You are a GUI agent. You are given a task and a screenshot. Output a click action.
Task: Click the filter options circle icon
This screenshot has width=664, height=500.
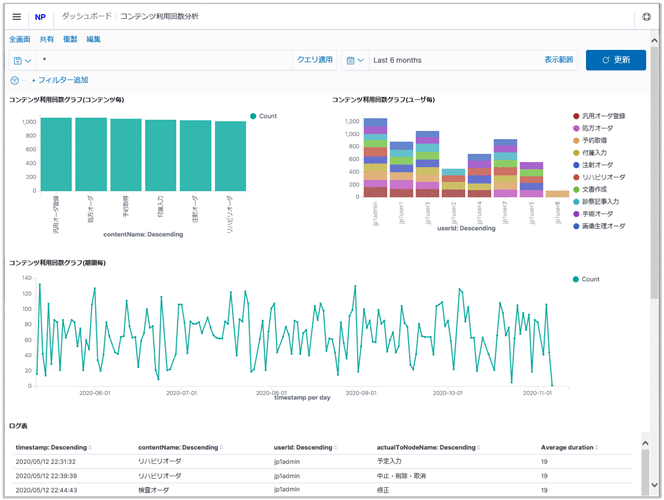[x=14, y=80]
